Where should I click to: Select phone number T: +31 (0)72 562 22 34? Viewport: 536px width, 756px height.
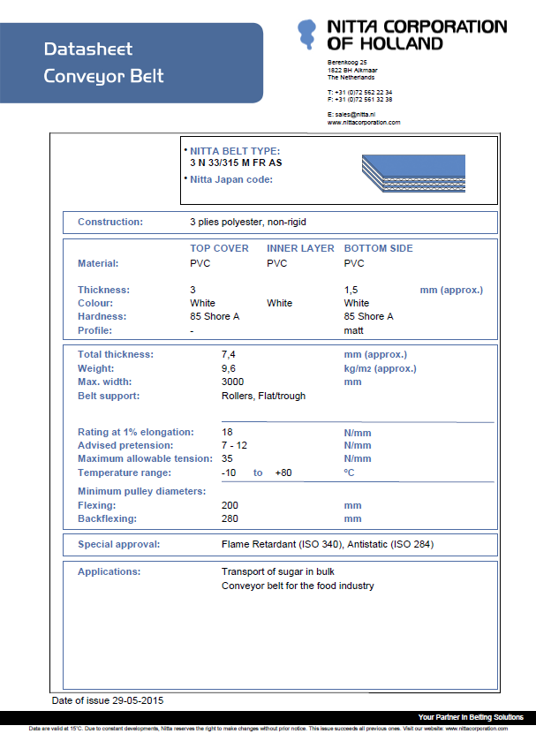[x=359, y=92]
